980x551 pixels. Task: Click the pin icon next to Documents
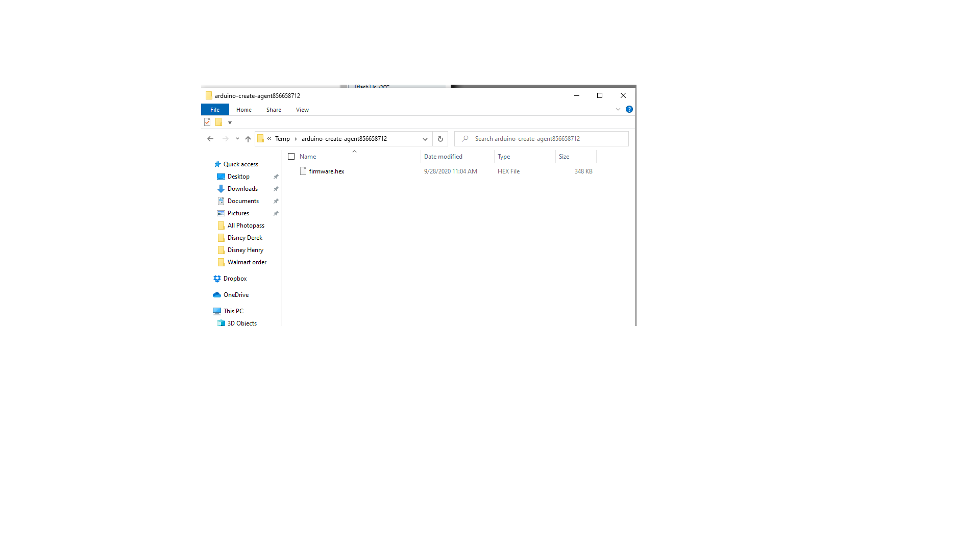pos(276,201)
